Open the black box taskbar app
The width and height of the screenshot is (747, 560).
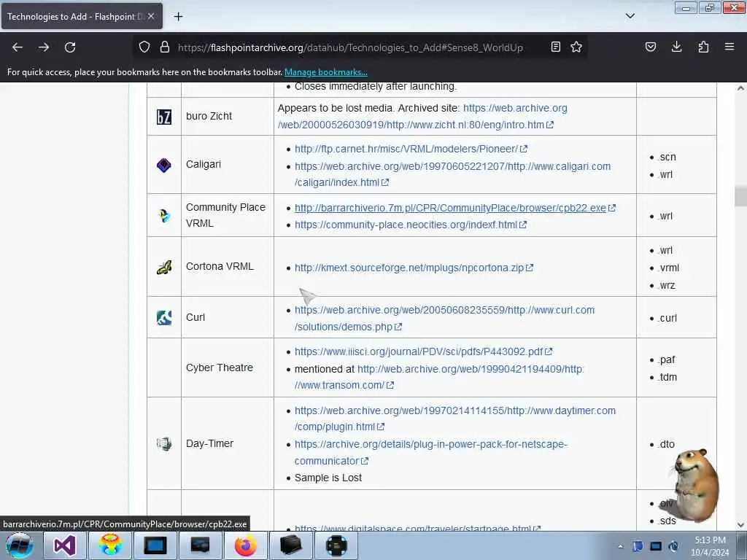point(290,545)
